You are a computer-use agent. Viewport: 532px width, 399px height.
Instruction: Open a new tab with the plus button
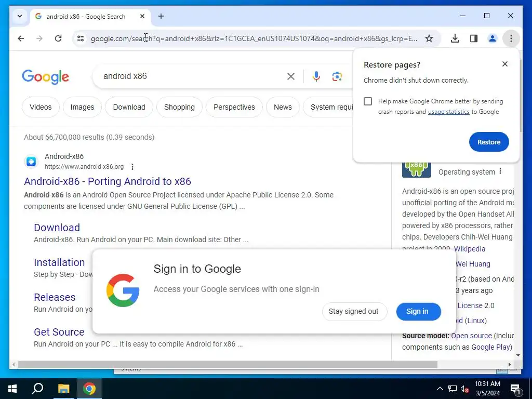pos(161,16)
